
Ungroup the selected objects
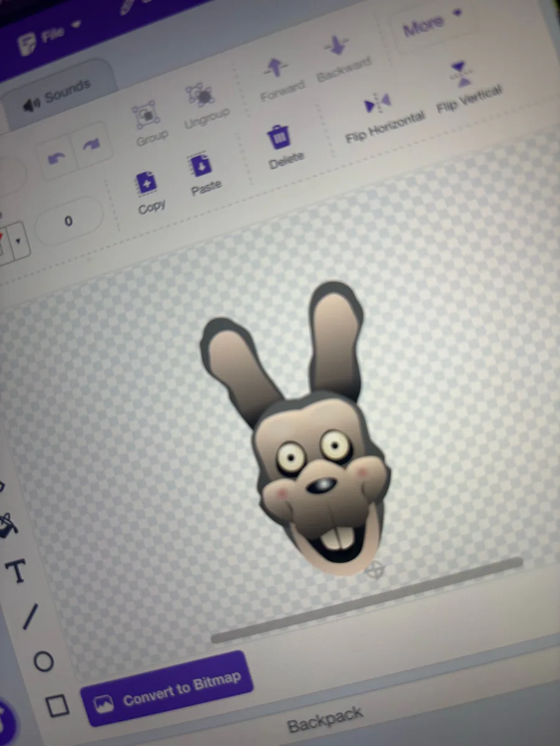point(205,106)
